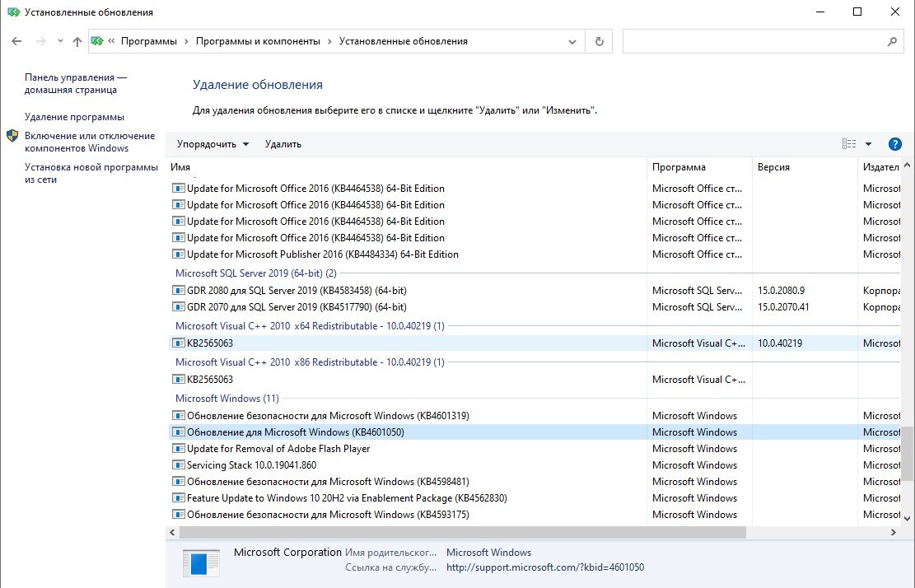Click icon of KB4593175 security update

tap(179, 515)
